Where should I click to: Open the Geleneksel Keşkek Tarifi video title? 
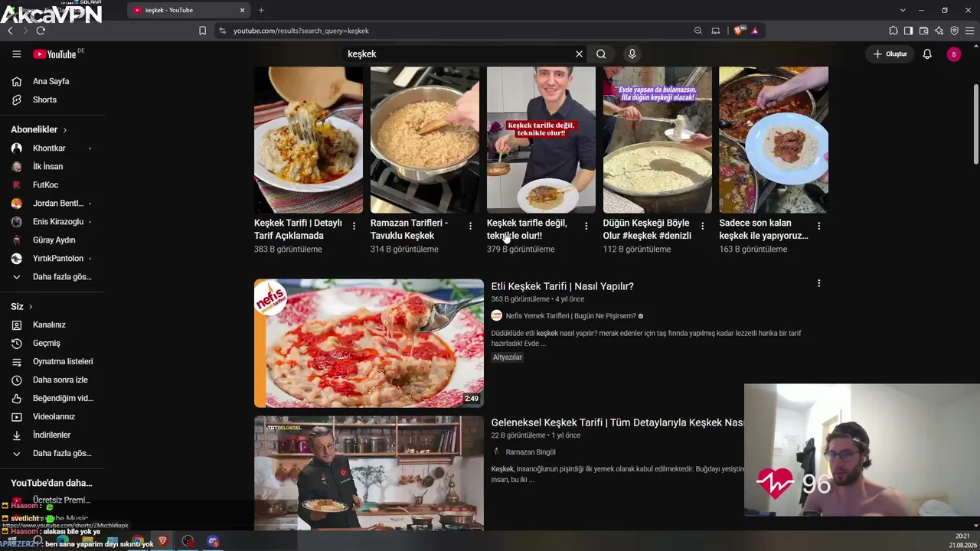click(618, 422)
